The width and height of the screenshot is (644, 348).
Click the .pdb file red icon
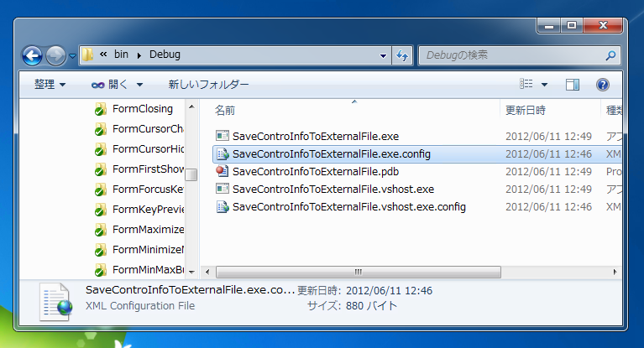point(223,171)
